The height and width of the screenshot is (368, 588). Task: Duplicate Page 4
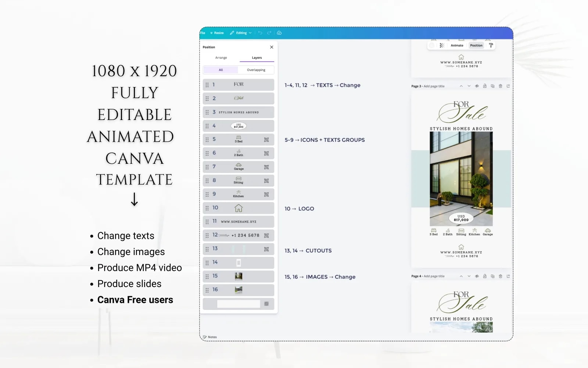click(x=492, y=276)
